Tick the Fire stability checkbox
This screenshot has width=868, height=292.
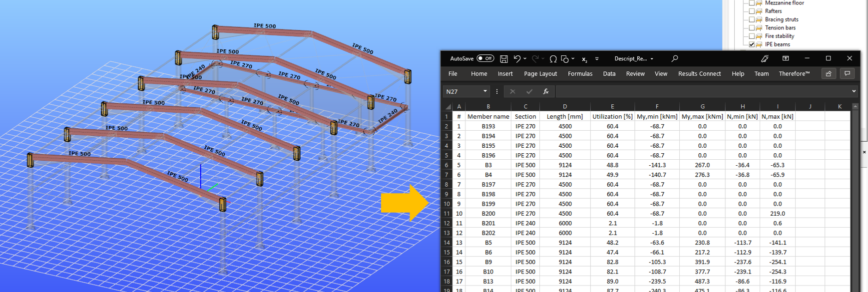(752, 36)
